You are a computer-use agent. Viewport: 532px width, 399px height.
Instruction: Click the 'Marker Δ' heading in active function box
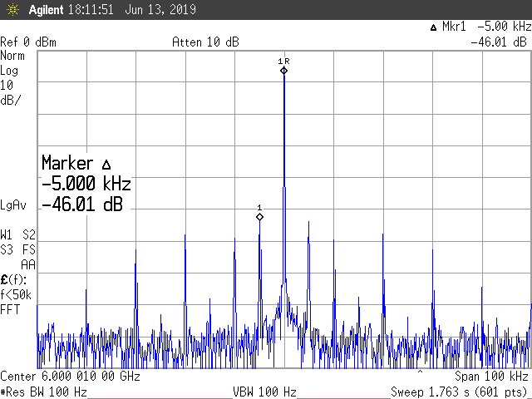coord(76,163)
